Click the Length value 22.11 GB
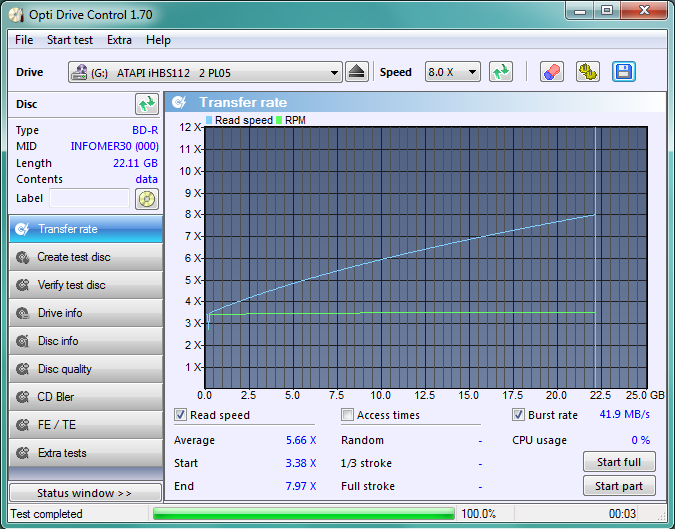 click(x=135, y=163)
